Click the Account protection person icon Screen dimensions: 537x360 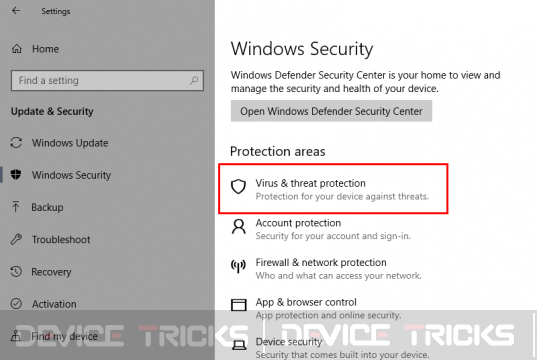pyautogui.click(x=238, y=227)
